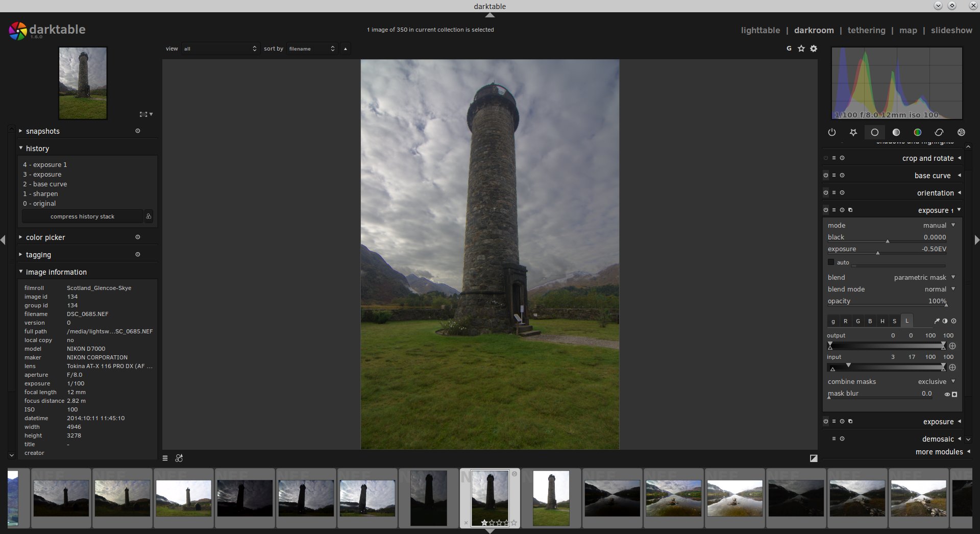Reset snapshots panel
Screen dimensions: 980x534
click(138, 131)
